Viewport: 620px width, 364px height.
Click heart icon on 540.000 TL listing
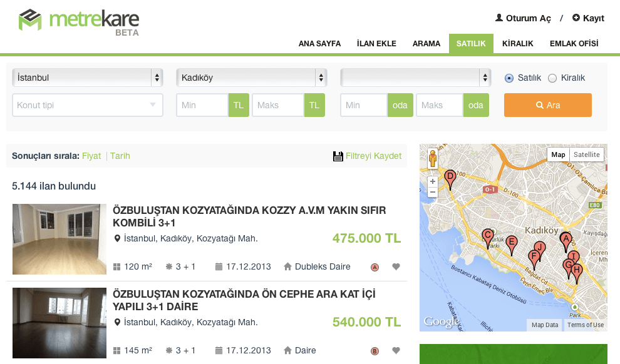coord(396,351)
